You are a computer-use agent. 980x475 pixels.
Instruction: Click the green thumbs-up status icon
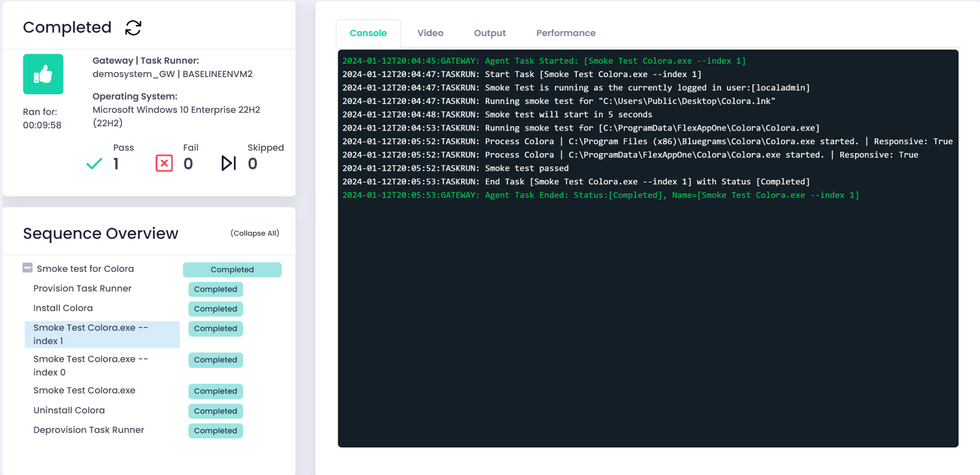point(43,74)
